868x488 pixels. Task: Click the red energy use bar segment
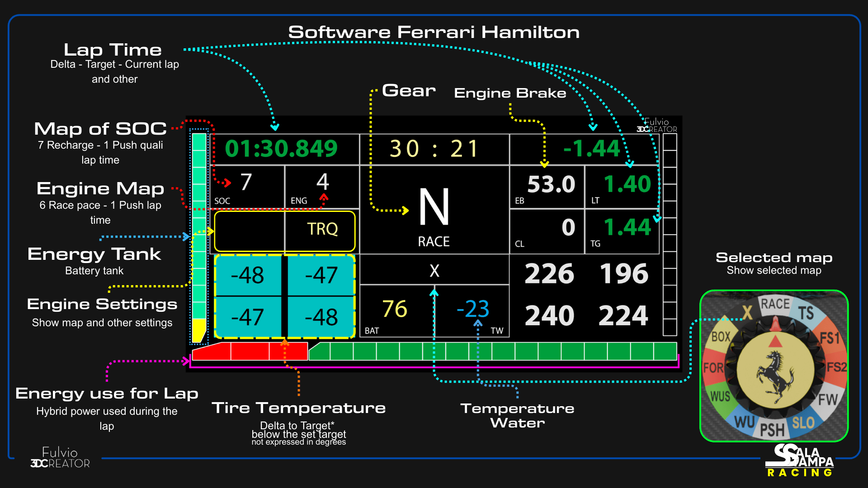click(x=250, y=351)
